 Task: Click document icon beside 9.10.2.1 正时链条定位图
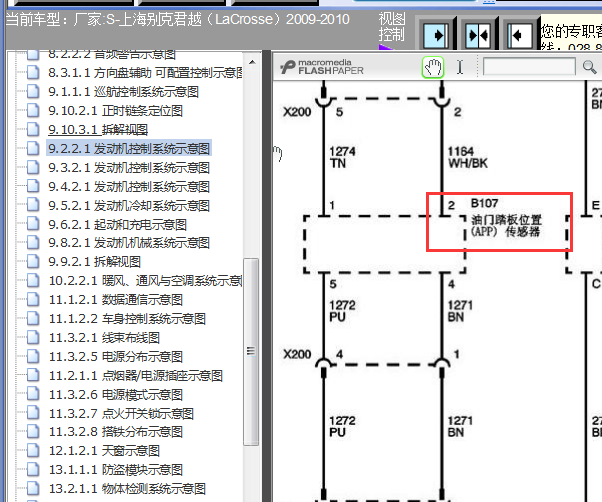tap(33, 110)
